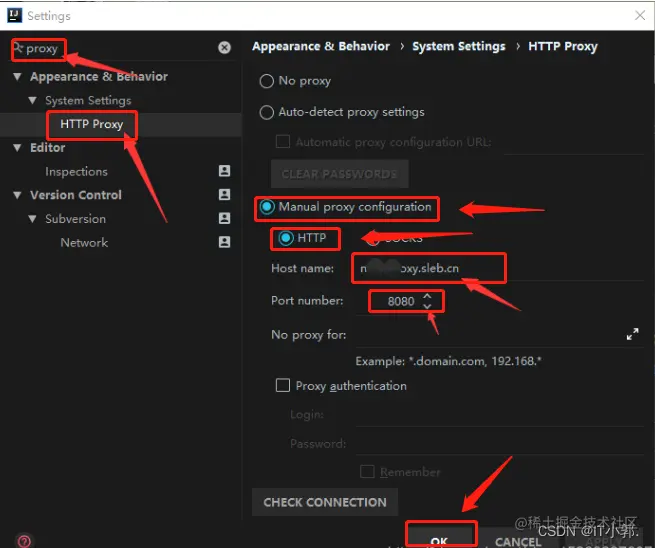Viewport: 655px width, 548px height.
Task: Enable Automatic proxy configuration URL checkbox
Action: tap(283, 141)
